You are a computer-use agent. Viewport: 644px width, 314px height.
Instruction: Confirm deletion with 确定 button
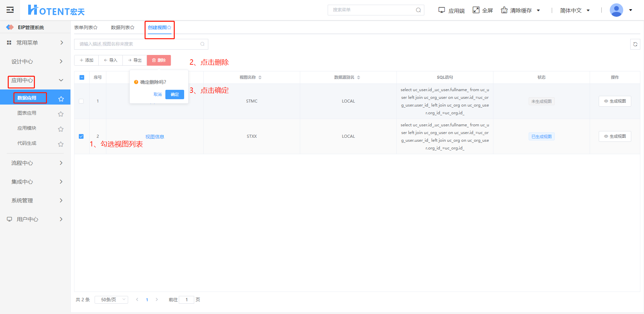tap(175, 95)
